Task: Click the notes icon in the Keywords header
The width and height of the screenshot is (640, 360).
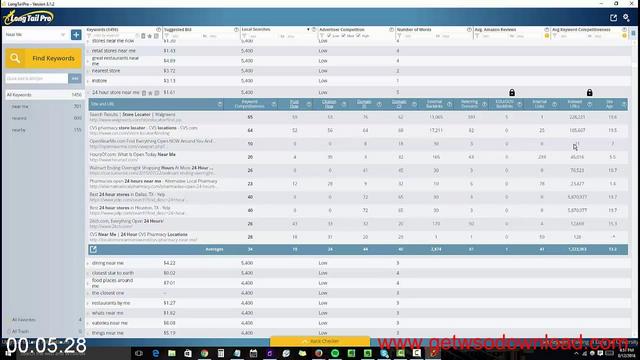Action: coord(156,36)
